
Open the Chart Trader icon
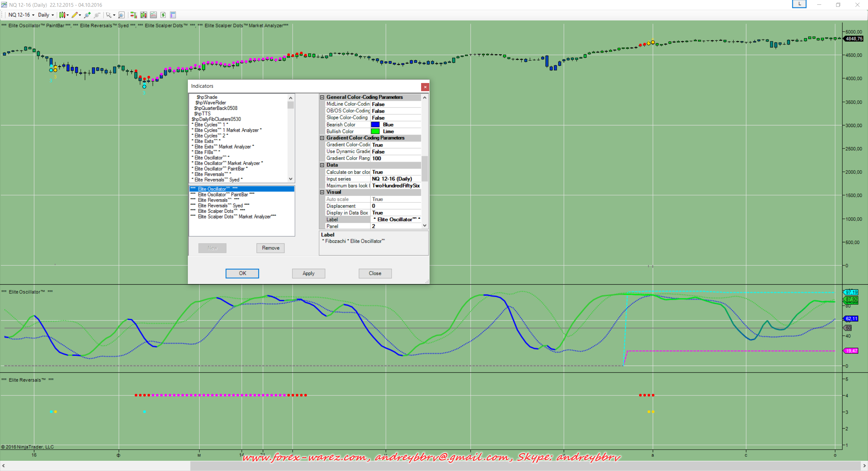click(x=134, y=15)
